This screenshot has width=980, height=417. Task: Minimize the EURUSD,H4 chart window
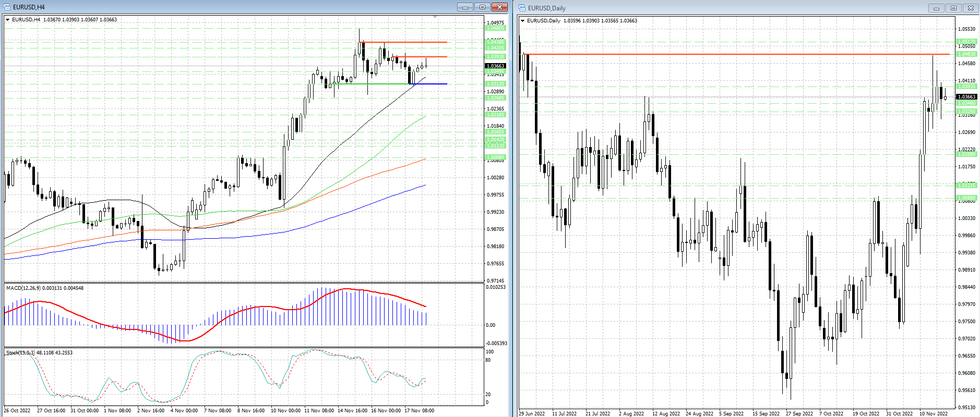pos(464,7)
